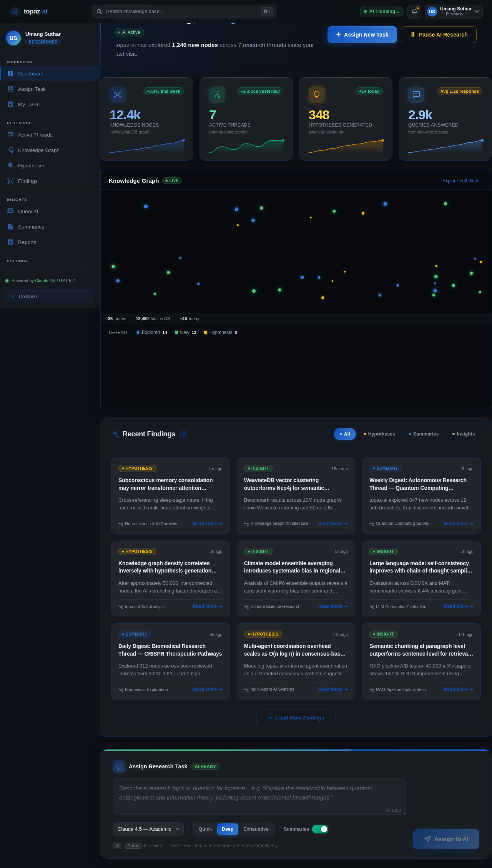Viewport: 492px width, 868px height.
Task: Click the Quantum Computing Survey thread icon
Action: (x=372, y=524)
